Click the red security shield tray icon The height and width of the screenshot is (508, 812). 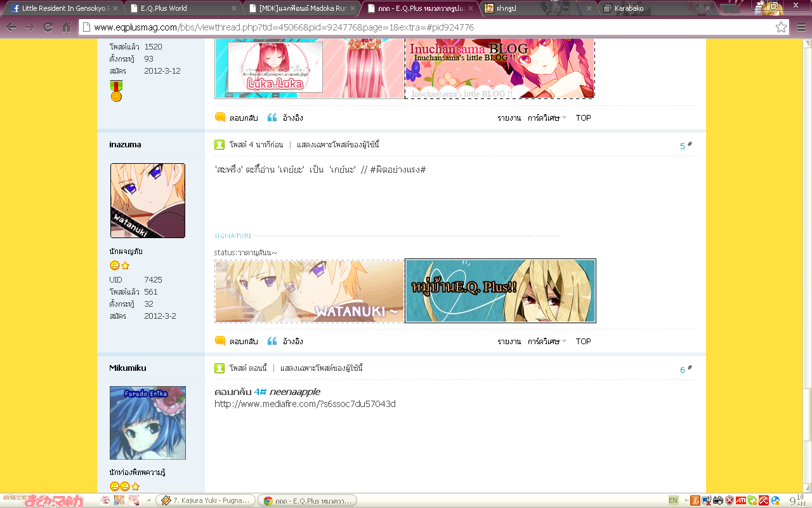point(730,500)
